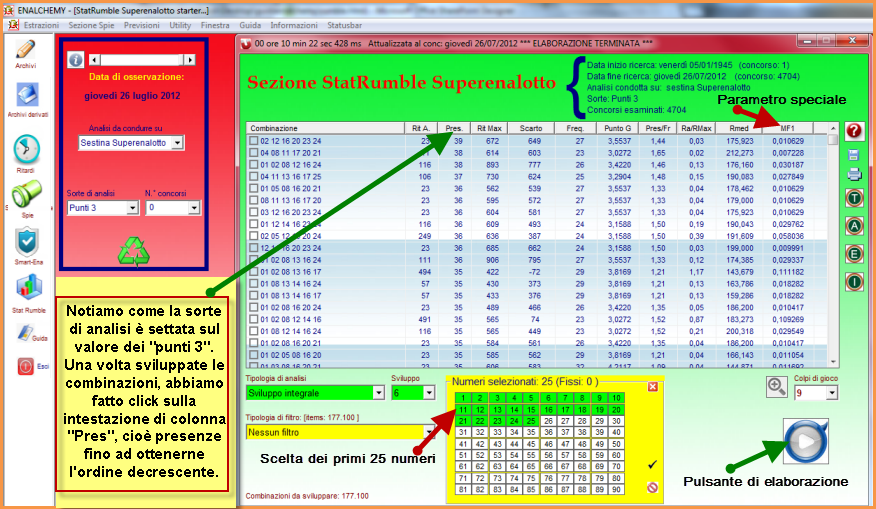
Task: Click the table vertical scrollbar down arrow
Action: coord(832,362)
